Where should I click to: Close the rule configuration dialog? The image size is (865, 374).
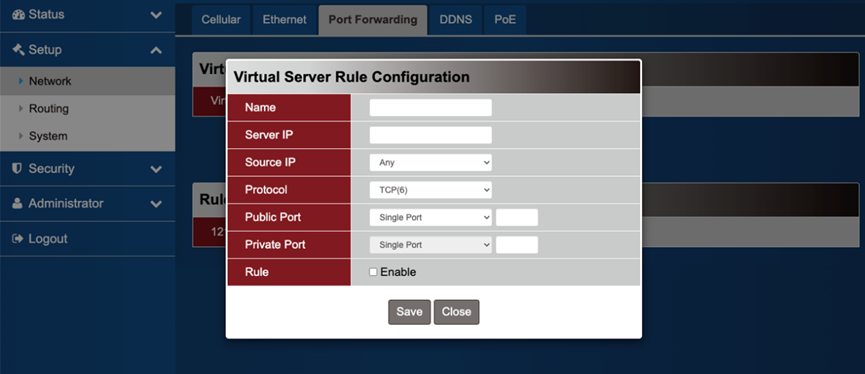(456, 312)
